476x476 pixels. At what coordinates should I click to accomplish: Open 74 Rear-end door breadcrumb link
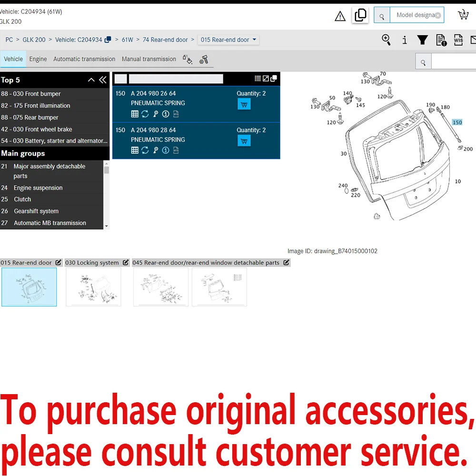(165, 40)
